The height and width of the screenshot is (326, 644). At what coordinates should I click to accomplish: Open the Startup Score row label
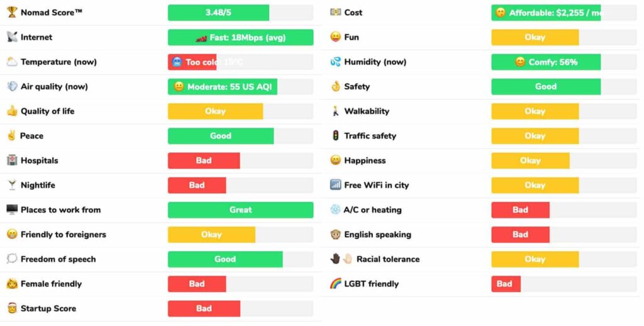pos(48,308)
